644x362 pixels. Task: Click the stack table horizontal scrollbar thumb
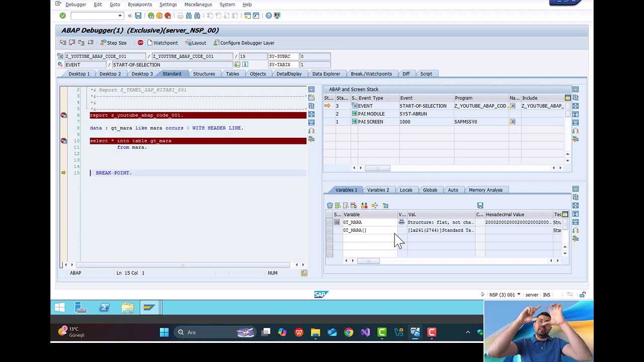[377, 168]
